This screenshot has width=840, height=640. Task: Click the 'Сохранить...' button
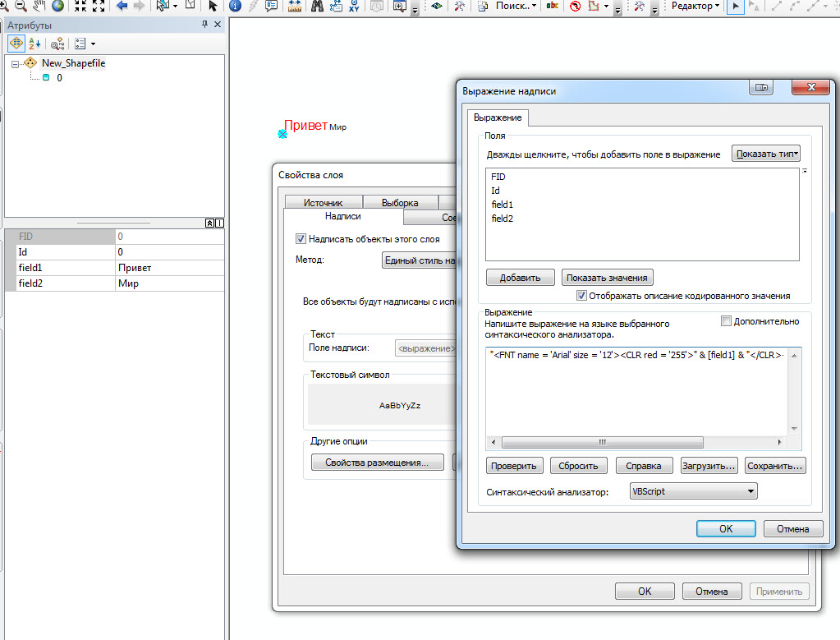click(774, 466)
